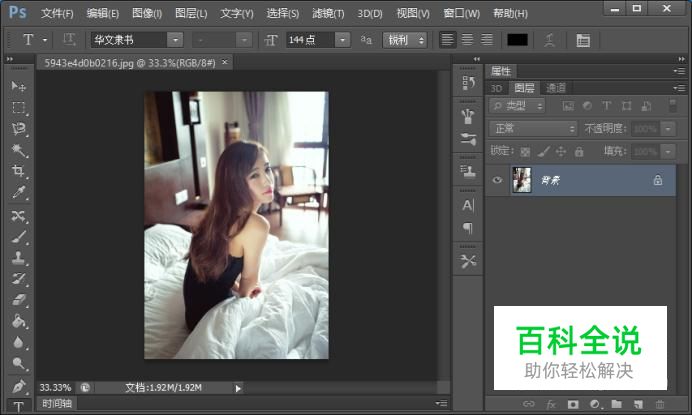Open the Tool Presets panel icon
Viewport: 692px width, 415px height.
click(468, 261)
